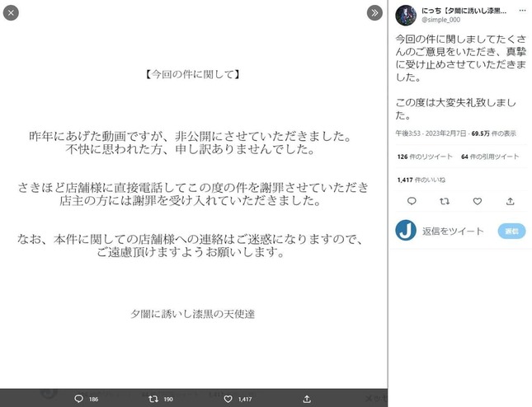The height and width of the screenshot is (407, 532).
Task: Click the author's profile avatar
Action: (x=406, y=16)
